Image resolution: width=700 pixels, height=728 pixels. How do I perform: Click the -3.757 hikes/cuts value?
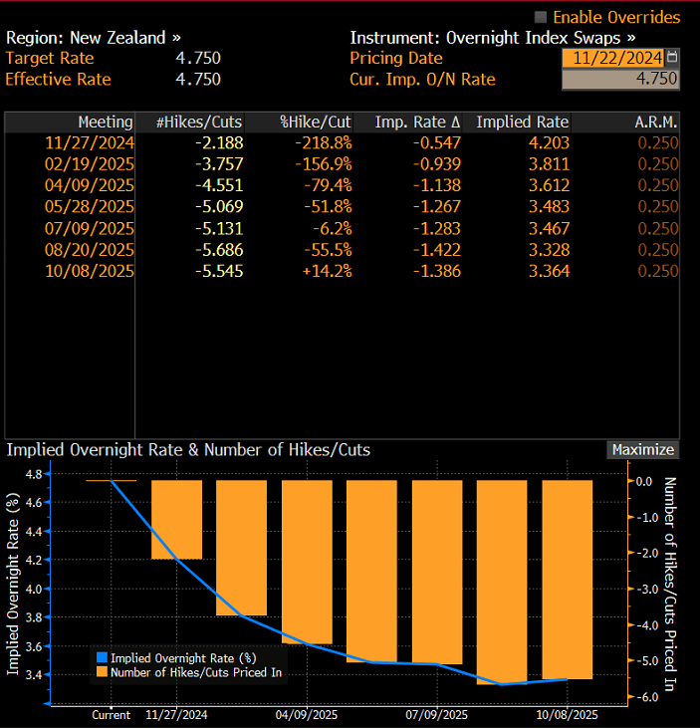click(219, 164)
